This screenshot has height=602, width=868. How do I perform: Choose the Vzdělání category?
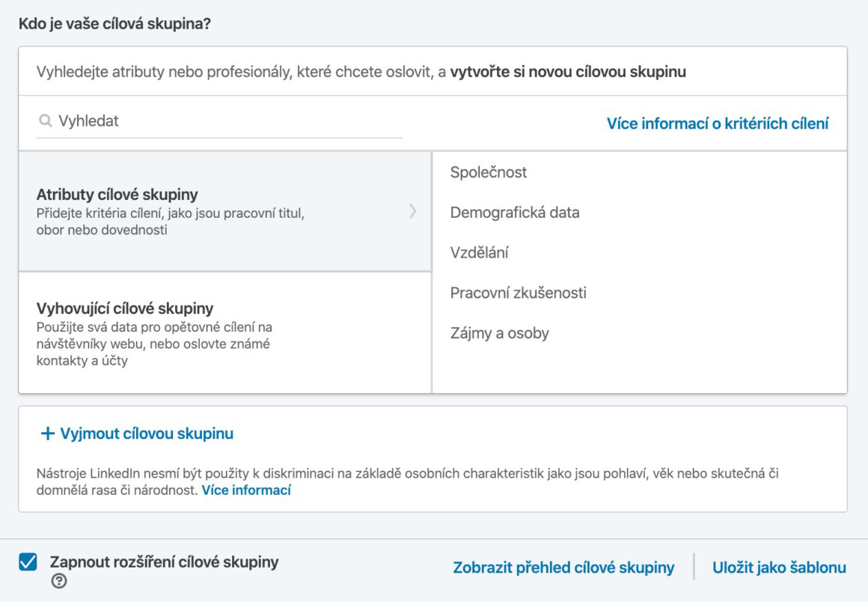(x=479, y=252)
